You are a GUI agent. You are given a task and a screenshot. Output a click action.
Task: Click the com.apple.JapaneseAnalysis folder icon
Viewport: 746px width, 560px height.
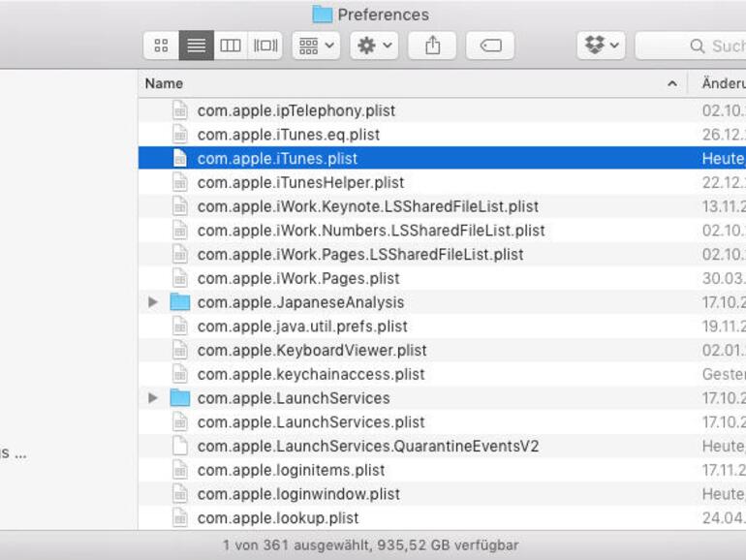tap(180, 302)
